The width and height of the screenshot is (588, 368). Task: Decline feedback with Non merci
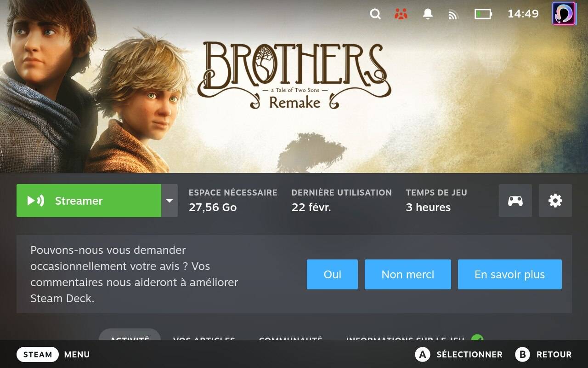point(408,275)
